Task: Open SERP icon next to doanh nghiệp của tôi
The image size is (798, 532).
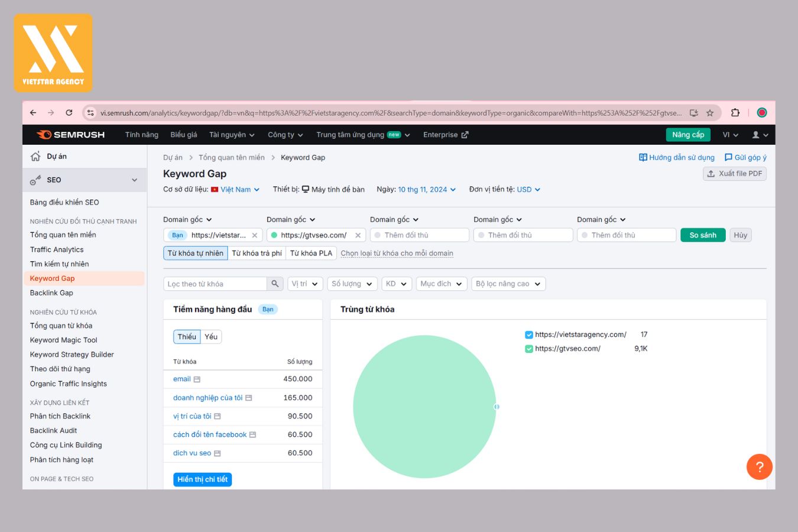Action: (249, 398)
